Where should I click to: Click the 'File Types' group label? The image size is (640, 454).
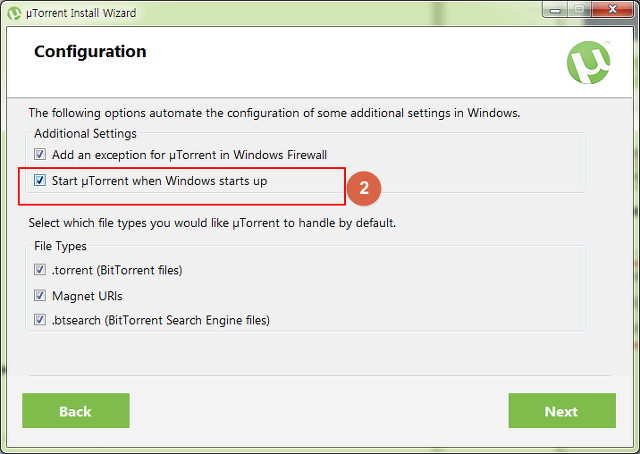pos(60,246)
